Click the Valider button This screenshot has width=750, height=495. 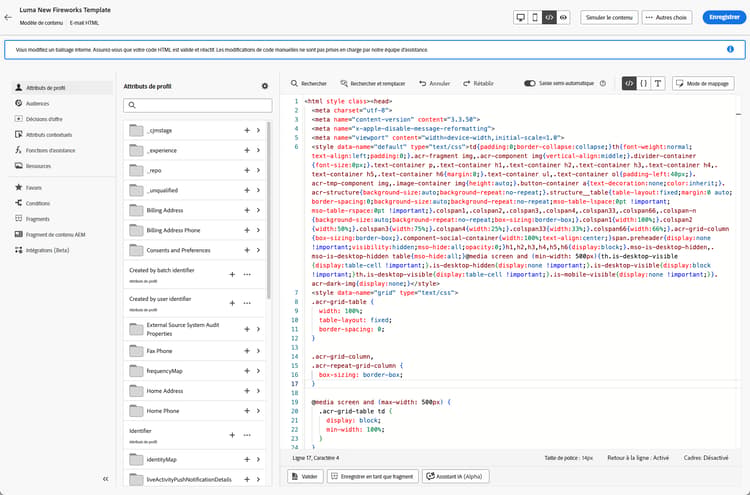[x=305, y=476]
